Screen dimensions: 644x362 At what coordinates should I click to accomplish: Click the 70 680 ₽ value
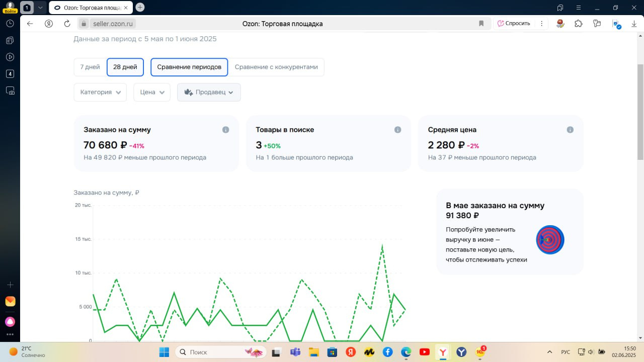point(105,145)
